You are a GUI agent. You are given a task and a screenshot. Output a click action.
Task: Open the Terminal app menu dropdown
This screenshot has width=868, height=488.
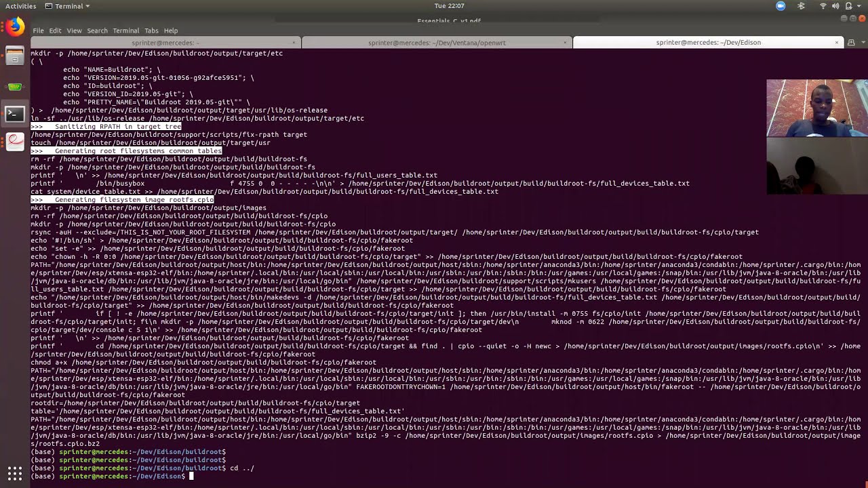point(67,6)
